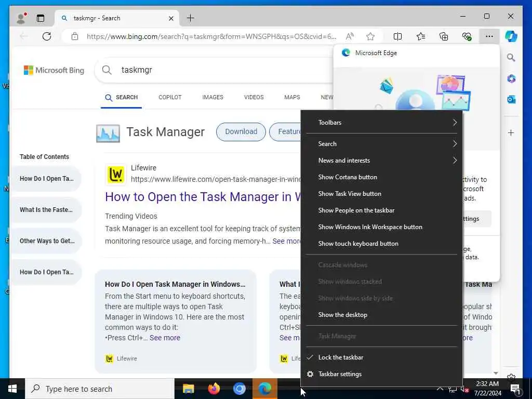532x399 pixels.
Task: Click the Type here to search box
Action: click(x=100, y=389)
